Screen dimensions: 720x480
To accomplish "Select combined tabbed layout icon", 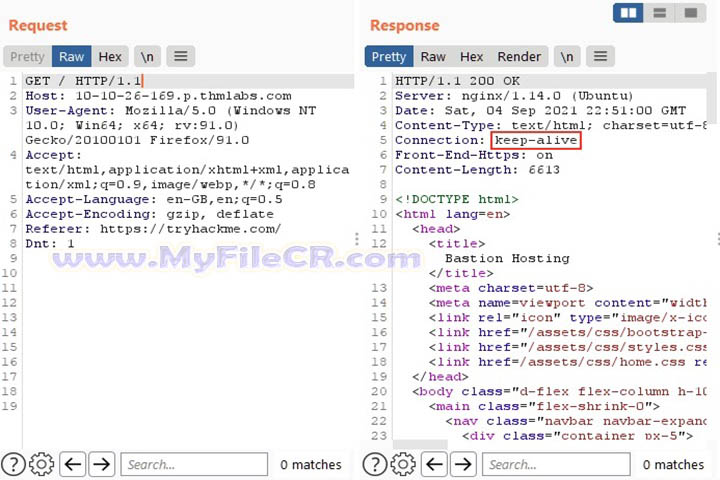I will pyautogui.click(x=691, y=13).
